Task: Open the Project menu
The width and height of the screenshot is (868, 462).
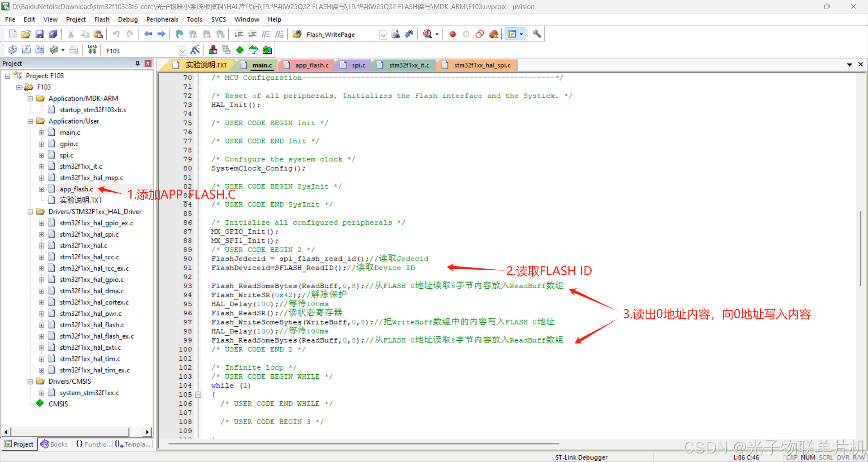Action: [75, 19]
